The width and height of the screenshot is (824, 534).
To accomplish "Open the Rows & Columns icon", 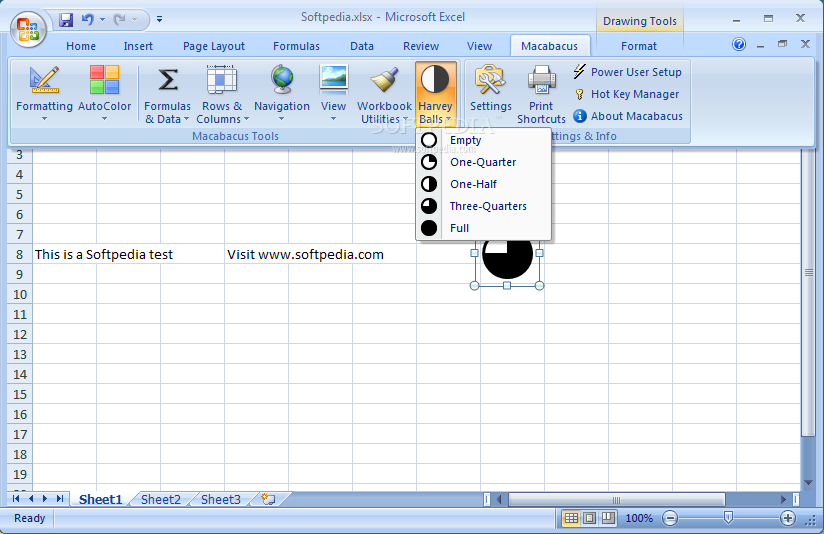I will 222,79.
